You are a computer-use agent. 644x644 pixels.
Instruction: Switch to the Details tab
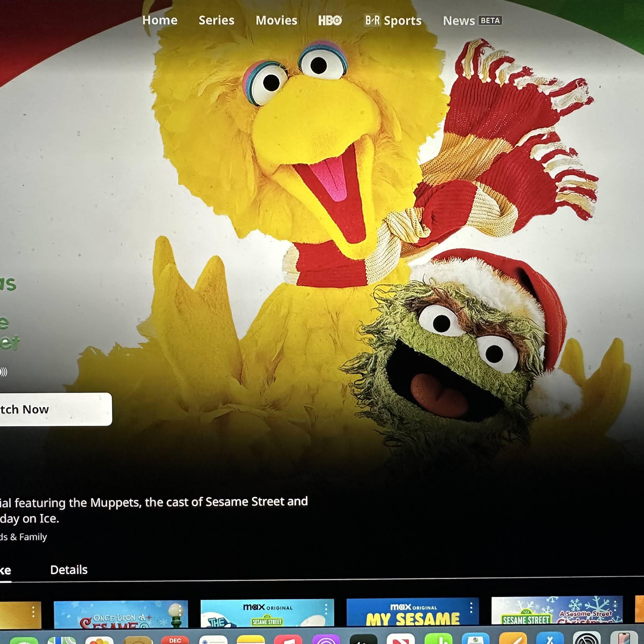pos(69,570)
